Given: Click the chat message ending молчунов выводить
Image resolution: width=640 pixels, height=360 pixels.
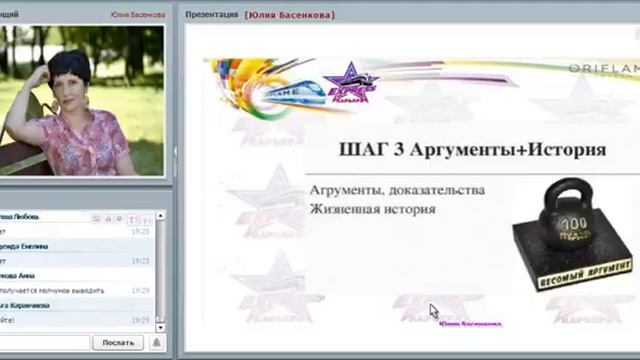Looking at the screenshot, I should pos(52,291).
